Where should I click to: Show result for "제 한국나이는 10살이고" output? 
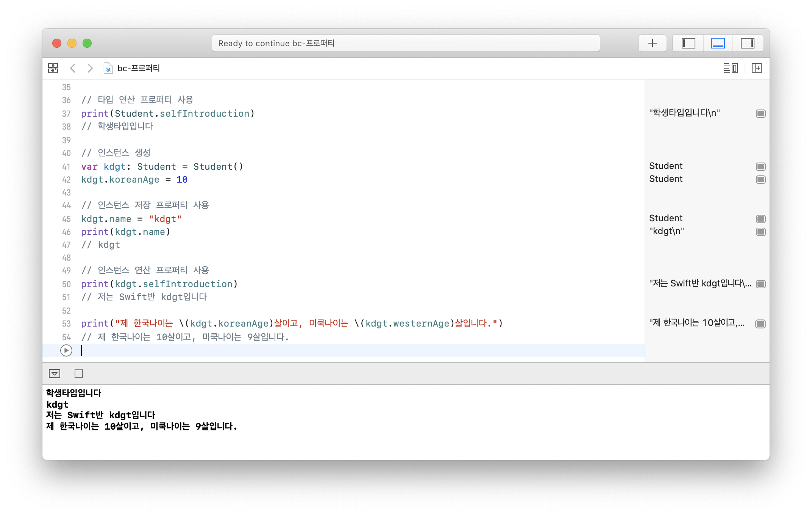[760, 324]
